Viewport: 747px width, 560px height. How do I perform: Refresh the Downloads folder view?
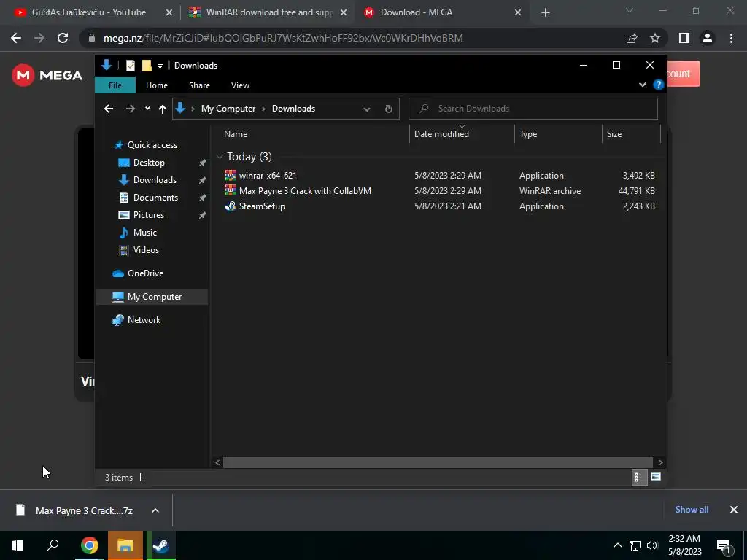[388, 109]
